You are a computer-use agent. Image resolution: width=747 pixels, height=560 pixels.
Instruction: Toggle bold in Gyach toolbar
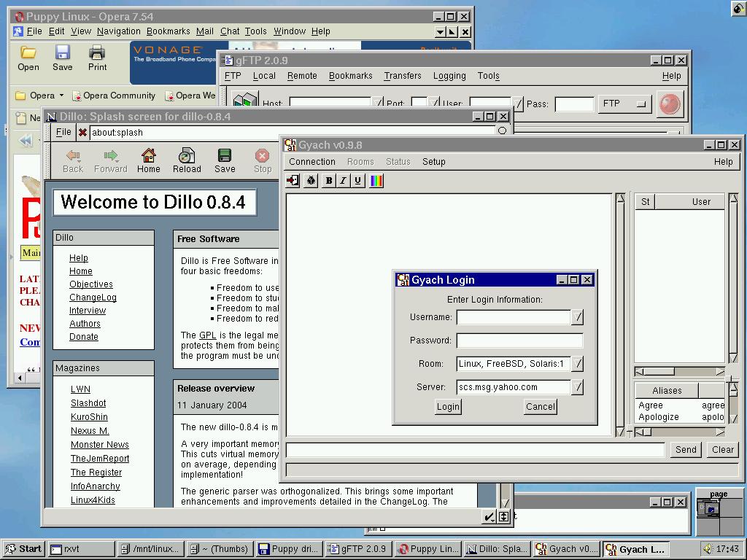pyautogui.click(x=328, y=181)
